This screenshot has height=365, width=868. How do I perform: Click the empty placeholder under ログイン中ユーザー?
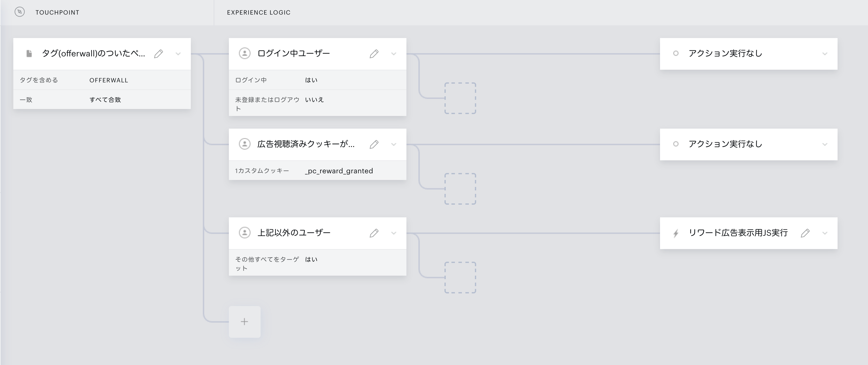click(460, 98)
